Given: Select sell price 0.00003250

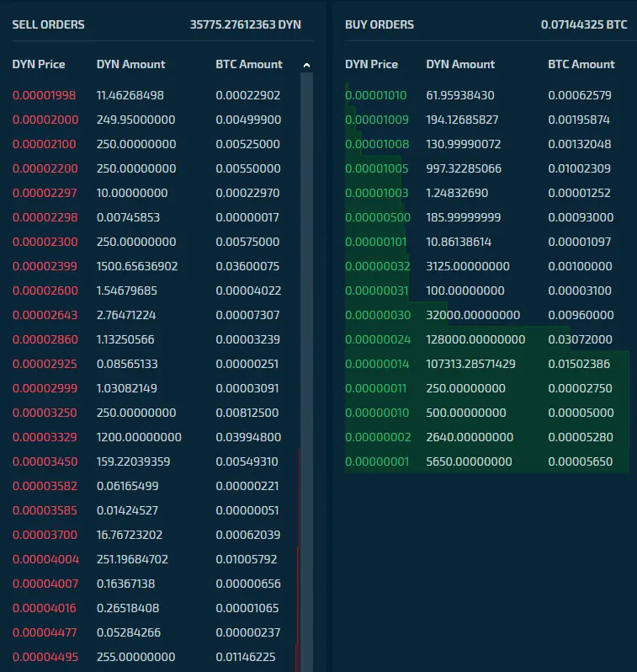Looking at the screenshot, I should tap(45, 413).
